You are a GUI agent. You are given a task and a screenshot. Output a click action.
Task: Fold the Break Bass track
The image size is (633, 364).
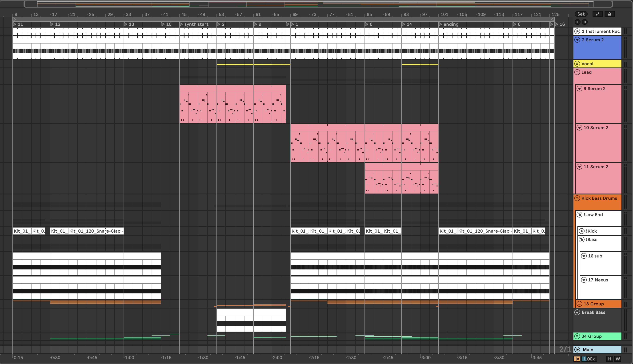[577, 312]
